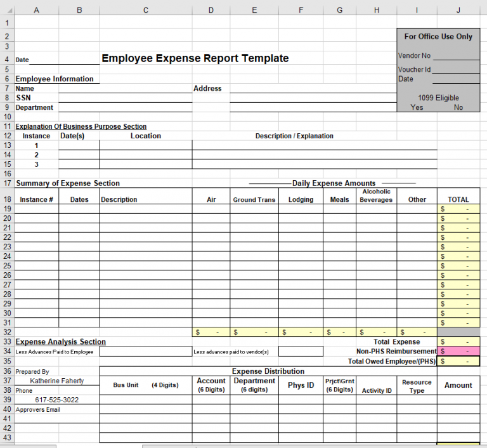487x448 pixels.
Task: Click Summary of Expense Section heading
Action: coord(68,183)
